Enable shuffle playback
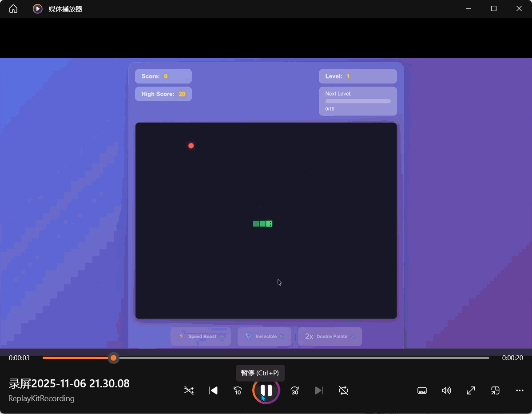The width and height of the screenshot is (532, 414). pos(189,390)
